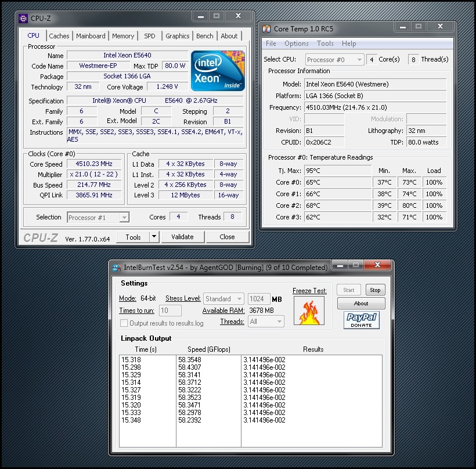Click the Times to run field
This screenshot has width=476, height=469.
tap(170, 310)
